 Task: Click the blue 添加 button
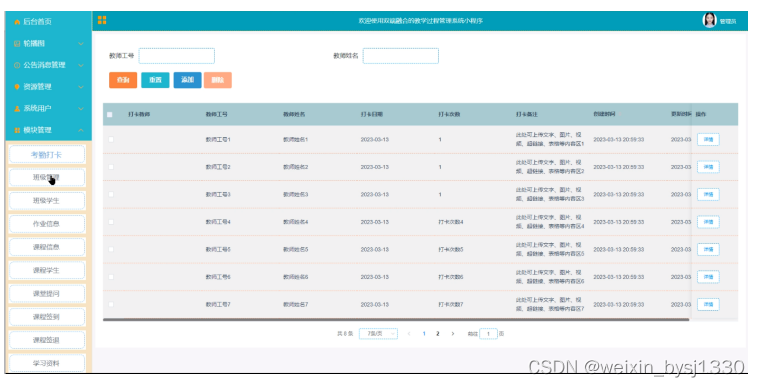click(x=188, y=80)
